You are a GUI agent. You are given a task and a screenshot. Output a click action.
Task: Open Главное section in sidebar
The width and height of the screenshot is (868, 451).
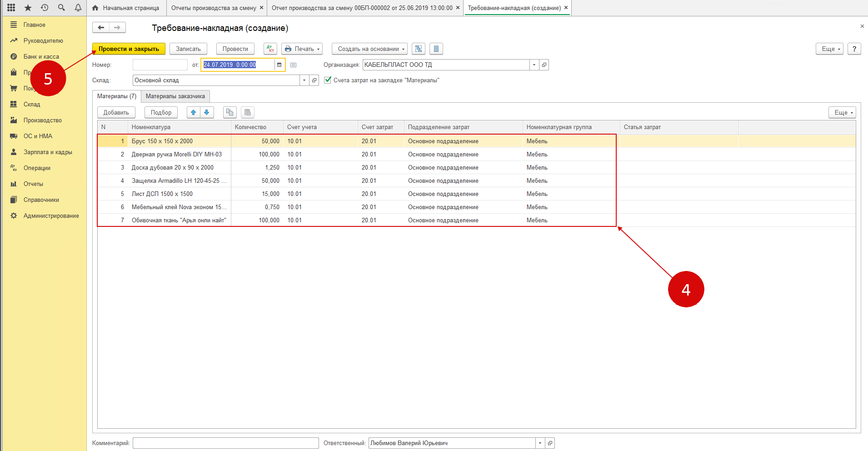tap(35, 25)
